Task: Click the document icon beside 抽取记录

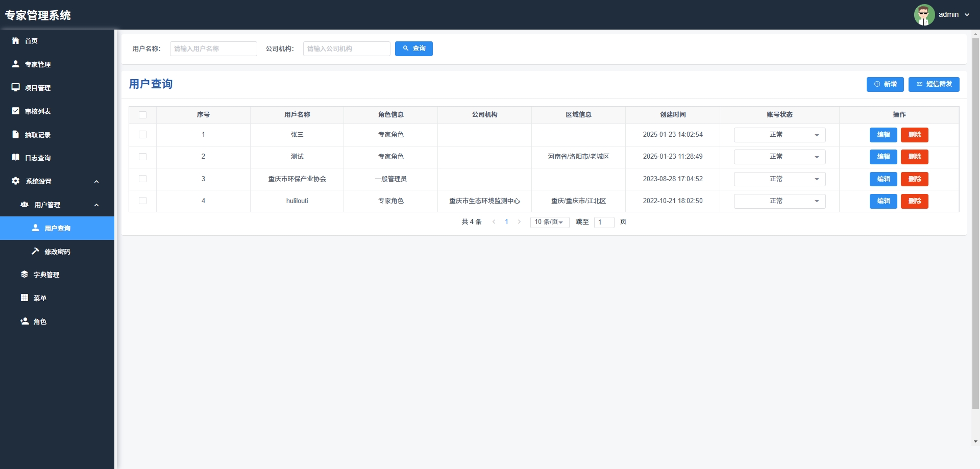Action: [15, 134]
